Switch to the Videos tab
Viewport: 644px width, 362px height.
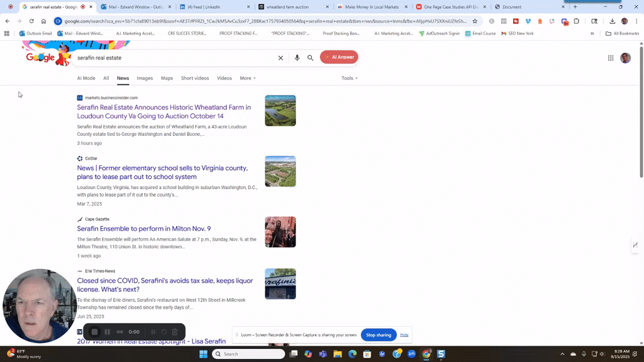(225, 78)
